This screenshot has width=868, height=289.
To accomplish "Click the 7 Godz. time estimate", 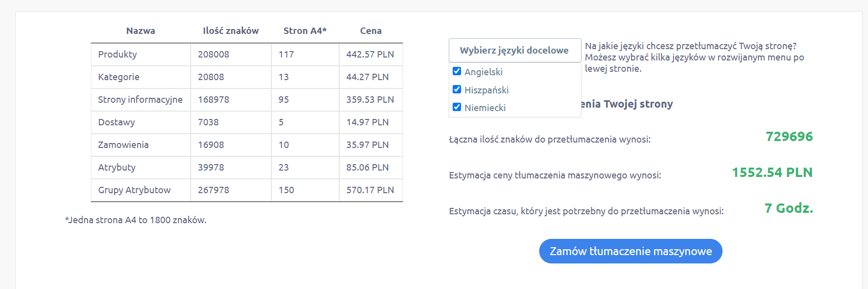I will [789, 208].
